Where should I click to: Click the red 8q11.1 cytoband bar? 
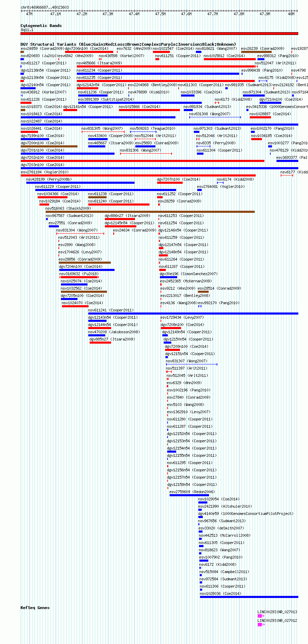point(159,34)
